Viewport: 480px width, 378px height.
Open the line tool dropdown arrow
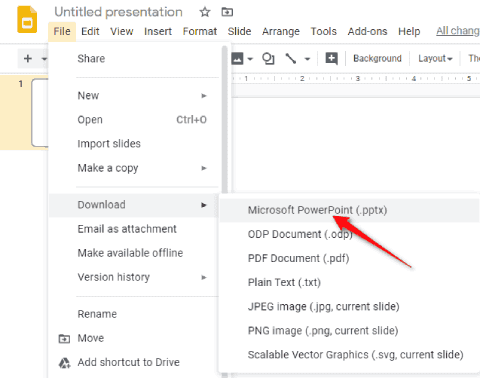pos(307,59)
